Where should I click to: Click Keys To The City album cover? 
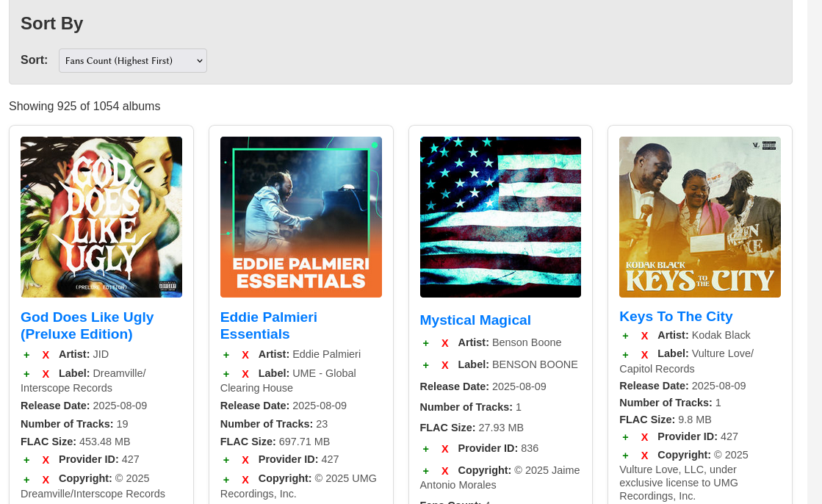pyautogui.click(x=700, y=217)
